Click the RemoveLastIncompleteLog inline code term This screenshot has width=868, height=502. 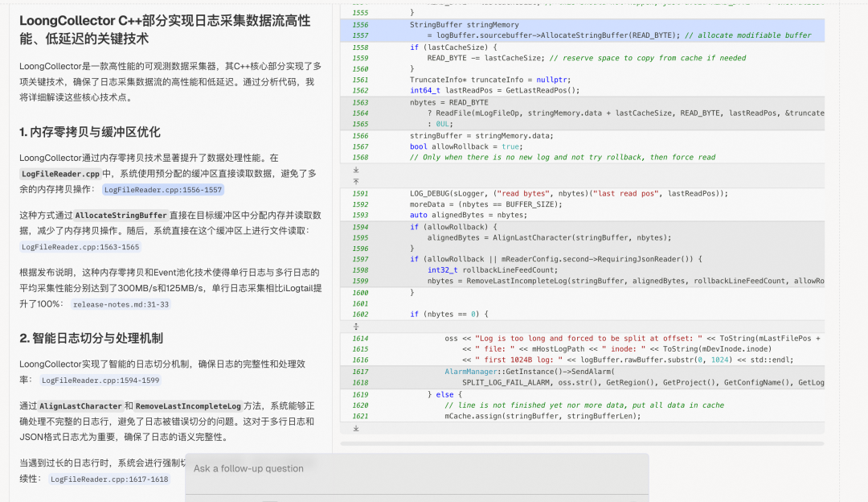coord(187,406)
